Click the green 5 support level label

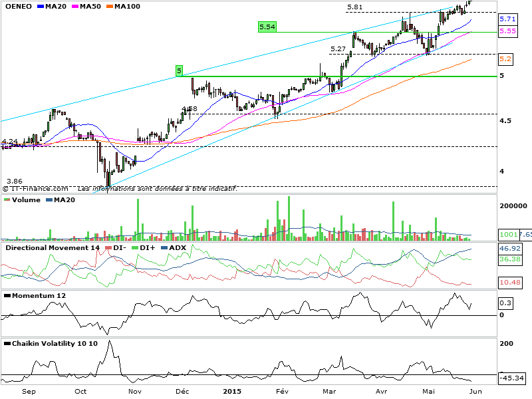[x=179, y=71]
